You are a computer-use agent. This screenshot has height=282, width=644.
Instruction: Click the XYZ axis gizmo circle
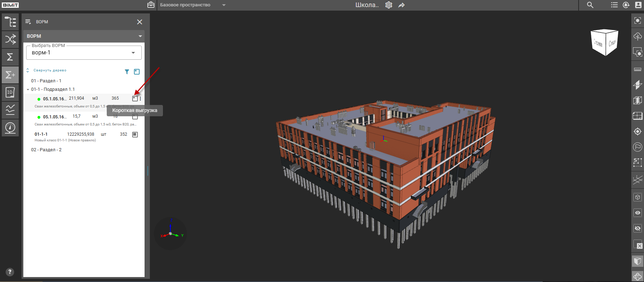tap(170, 234)
